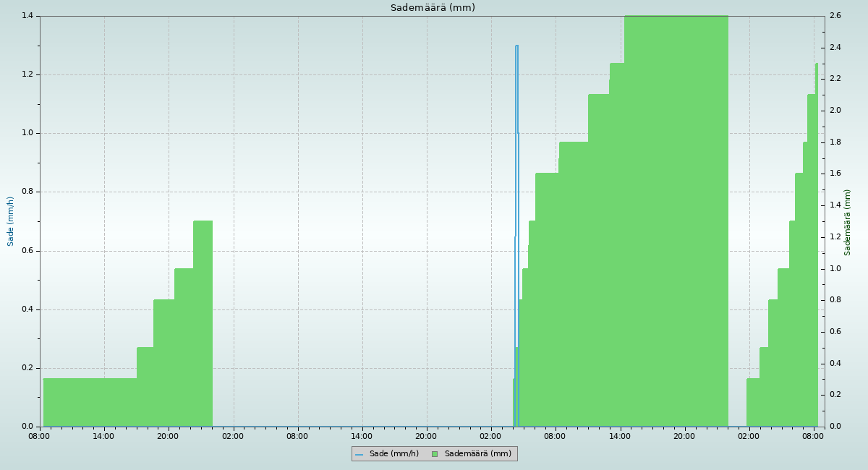Click the leftmost 08:00 x-axis label
868x470 pixels.
pos(40,436)
